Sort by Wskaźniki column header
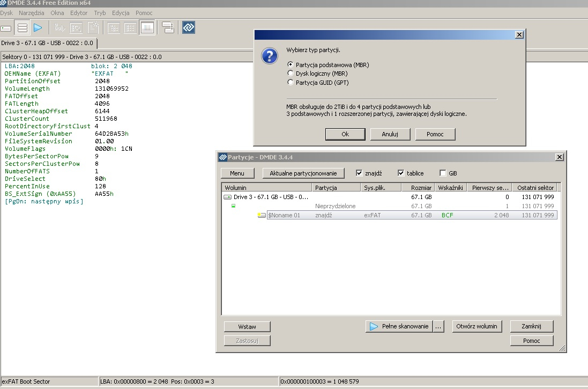This screenshot has height=389, width=588. [451, 187]
